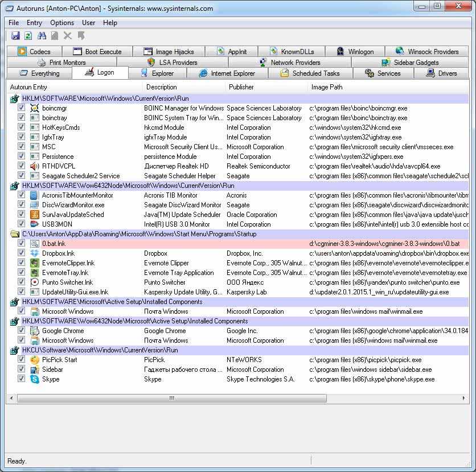476x472 pixels.
Task: Click the Google Chrome entry icon
Action: click(35, 331)
